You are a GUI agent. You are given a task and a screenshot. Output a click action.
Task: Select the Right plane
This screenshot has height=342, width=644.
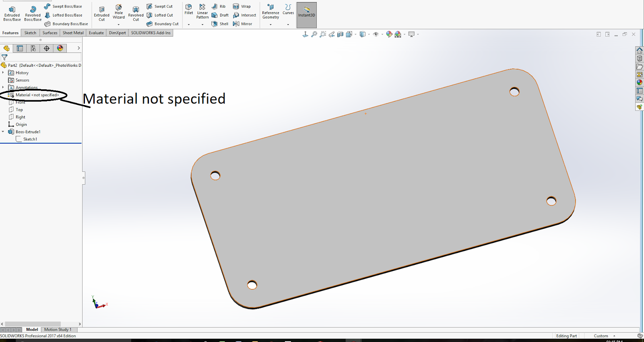point(17,117)
